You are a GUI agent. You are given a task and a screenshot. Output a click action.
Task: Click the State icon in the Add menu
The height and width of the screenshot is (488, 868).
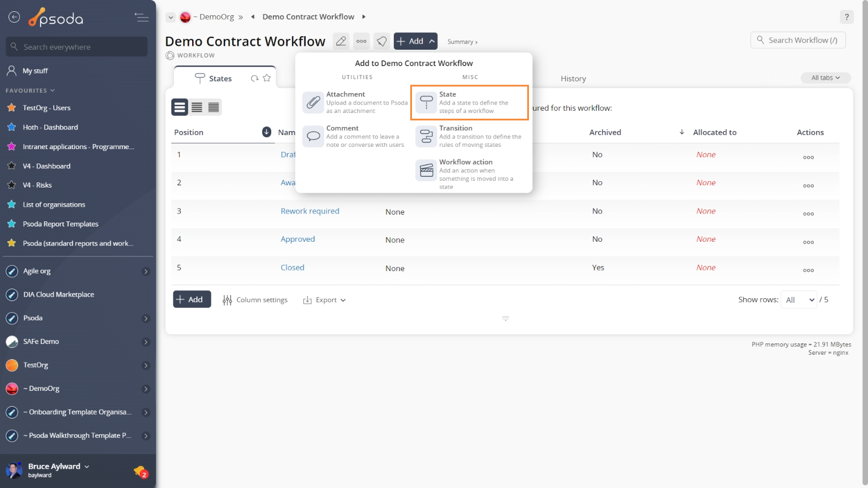point(426,102)
